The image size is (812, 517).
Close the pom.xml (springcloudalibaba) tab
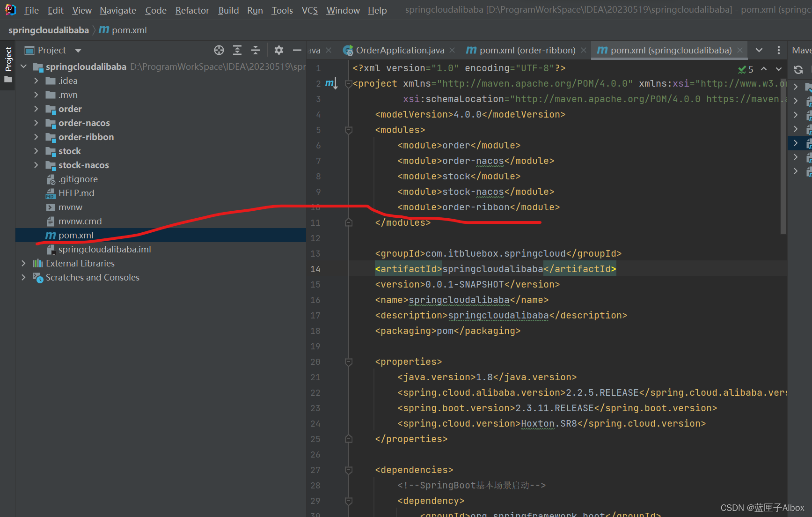(740, 50)
